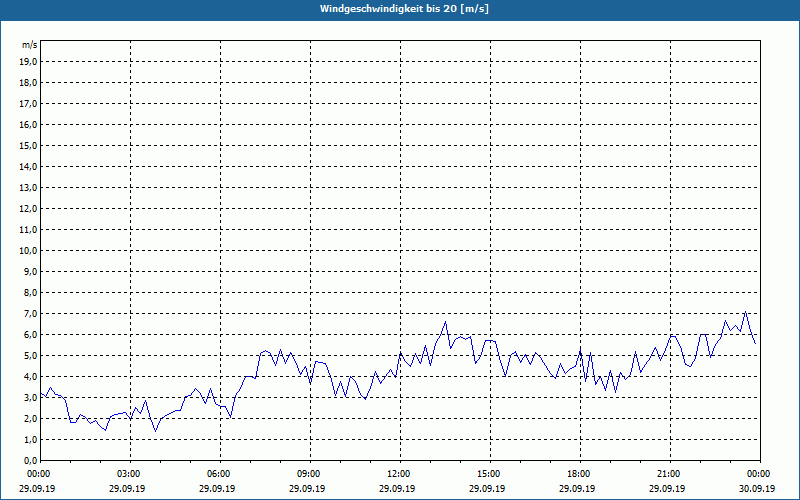Click the 0,0 y-axis label
800x500 pixels.
coord(31,461)
